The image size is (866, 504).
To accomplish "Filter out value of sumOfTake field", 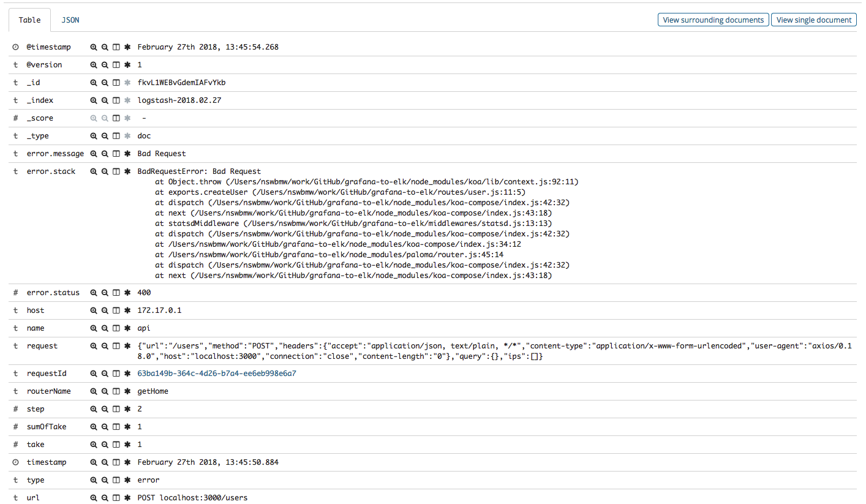I will coord(105,427).
